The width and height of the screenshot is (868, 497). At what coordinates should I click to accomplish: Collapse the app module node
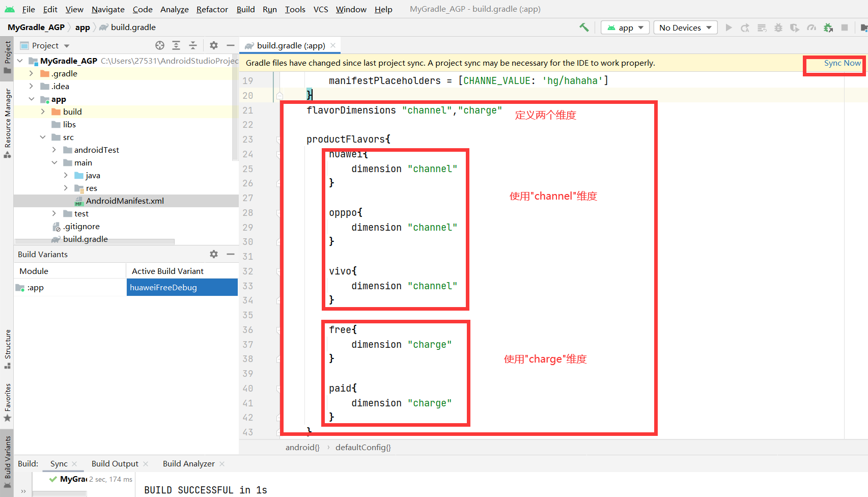31,99
